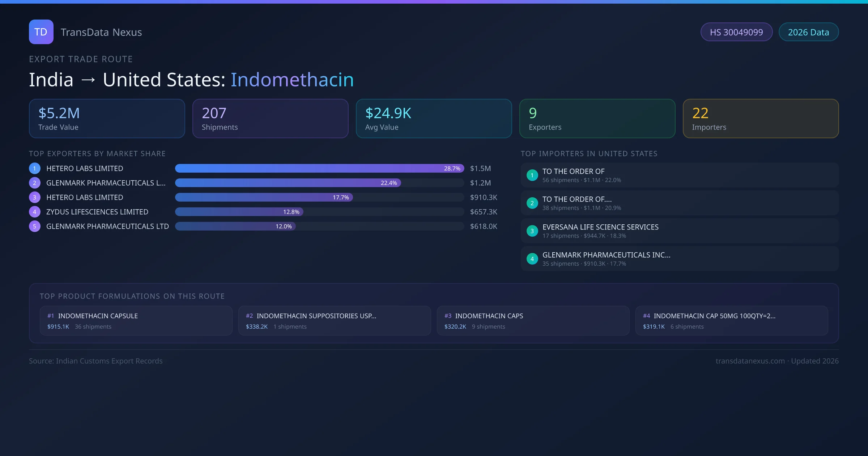
Task: Click the 2026 Data pill
Action: click(808, 32)
